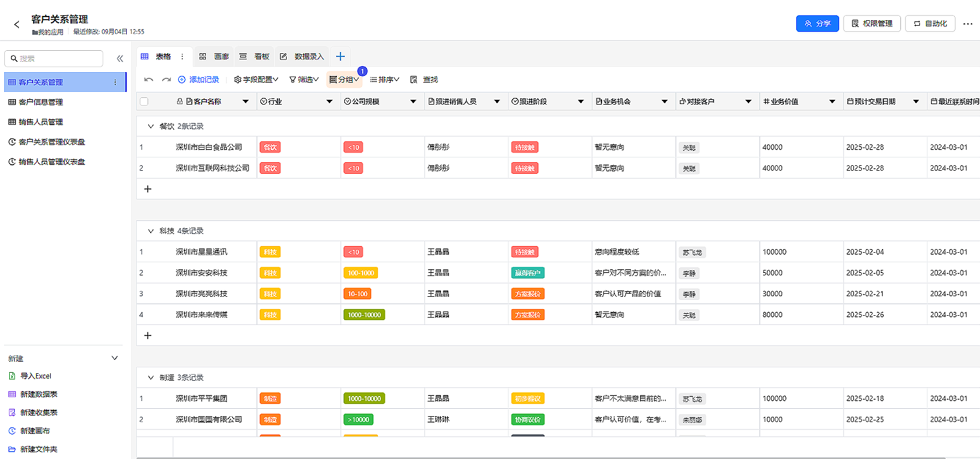Click the 赢得客户 stage tag

tap(528, 273)
